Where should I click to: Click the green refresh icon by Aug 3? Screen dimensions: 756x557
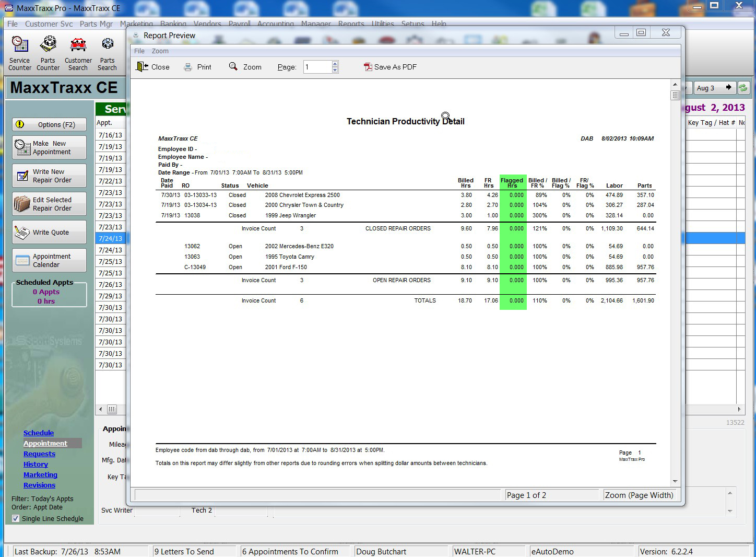point(743,88)
